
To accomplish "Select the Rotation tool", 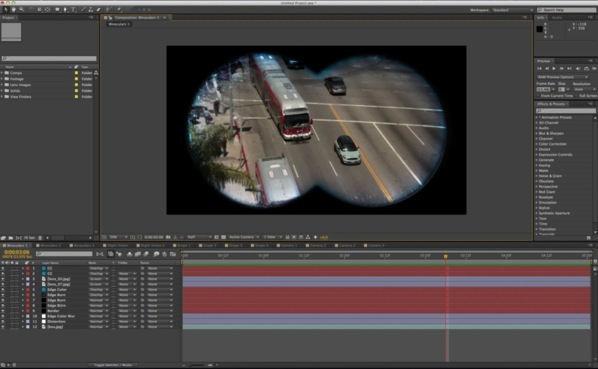I will pyautogui.click(x=31, y=10).
